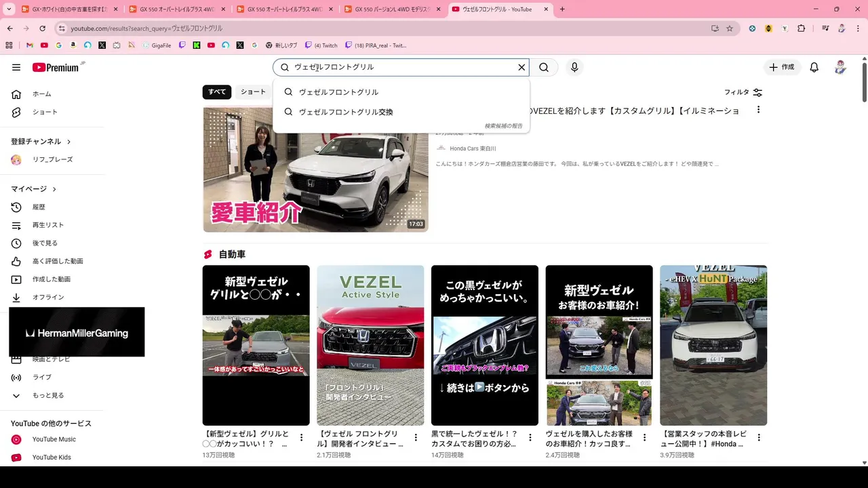Open the notifications bell
This screenshot has width=868, height=488.
(814, 67)
